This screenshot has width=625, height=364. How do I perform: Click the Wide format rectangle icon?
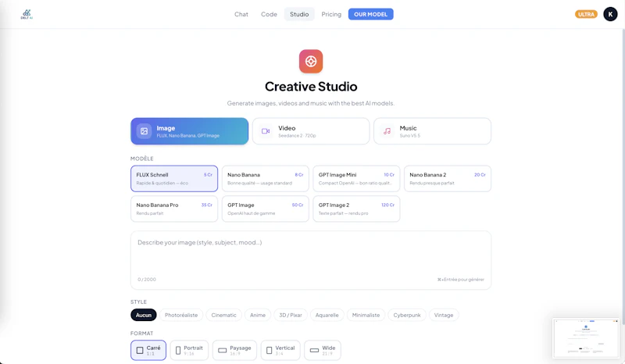[315, 351]
